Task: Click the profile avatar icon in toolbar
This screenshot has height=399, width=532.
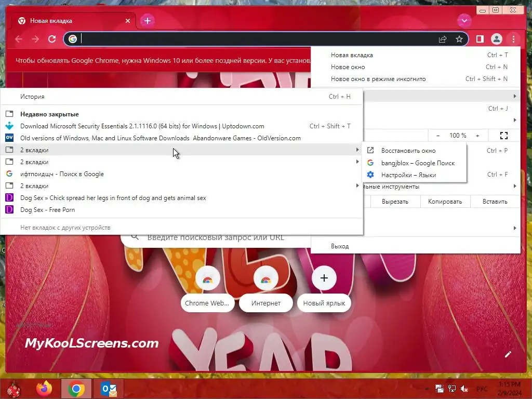Action: pyautogui.click(x=496, y=39)
